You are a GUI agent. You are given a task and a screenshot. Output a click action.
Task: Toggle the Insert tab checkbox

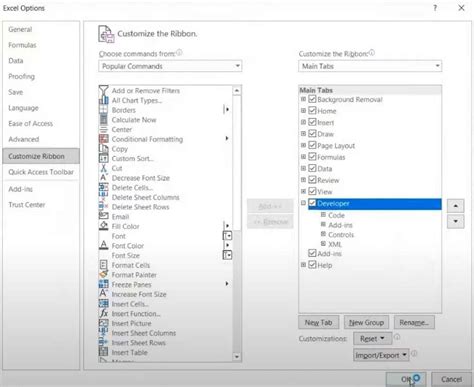pyautogui.click(x=312, y=122)
